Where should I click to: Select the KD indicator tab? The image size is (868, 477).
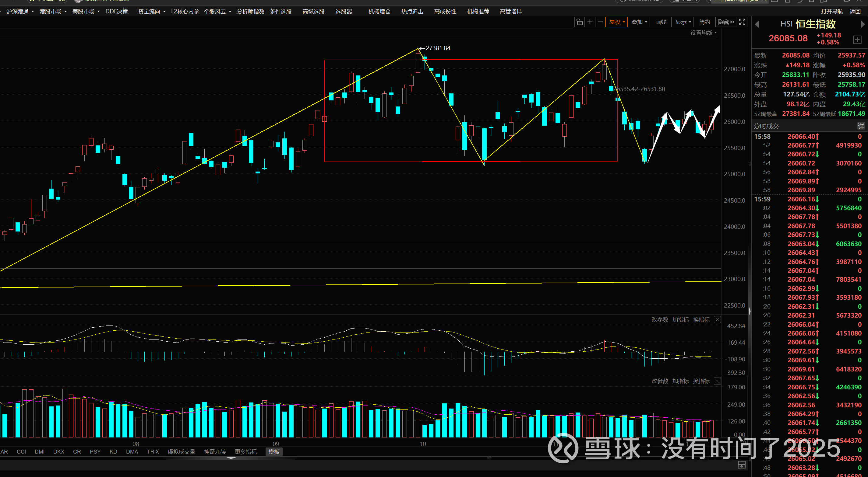[x=113, y=451]
